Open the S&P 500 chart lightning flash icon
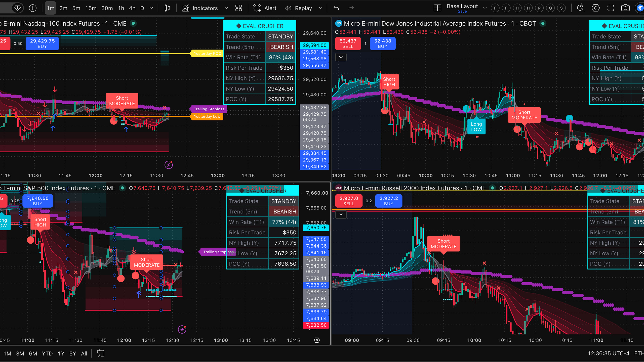 182,329
